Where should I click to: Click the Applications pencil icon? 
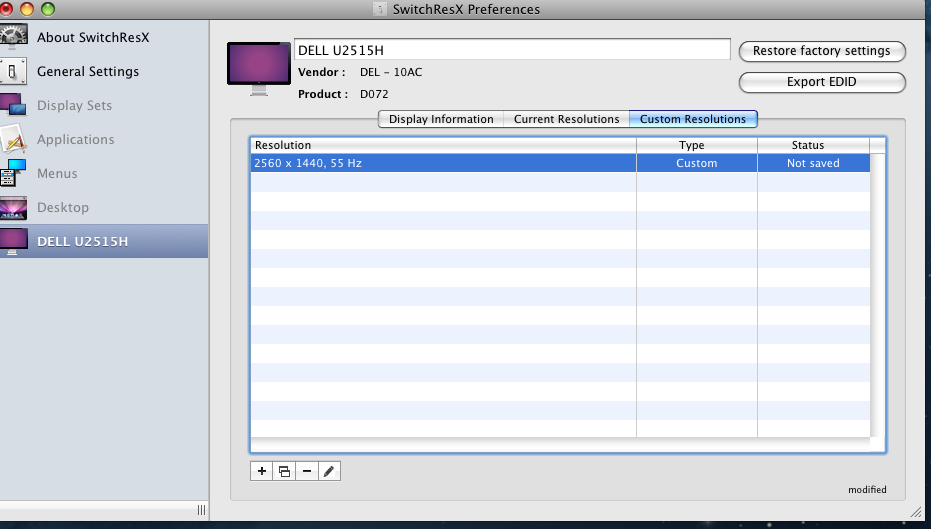13,140
